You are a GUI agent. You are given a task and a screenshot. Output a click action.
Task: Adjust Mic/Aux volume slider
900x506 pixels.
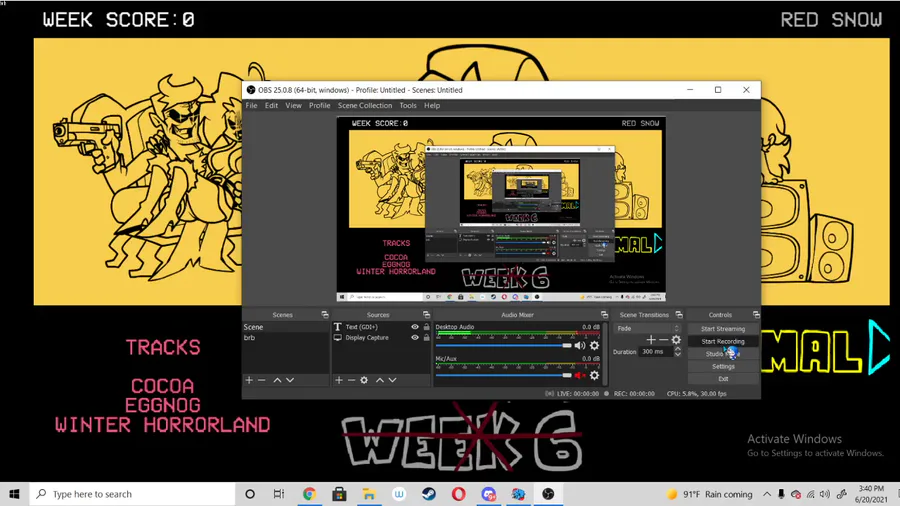point(503,375)
